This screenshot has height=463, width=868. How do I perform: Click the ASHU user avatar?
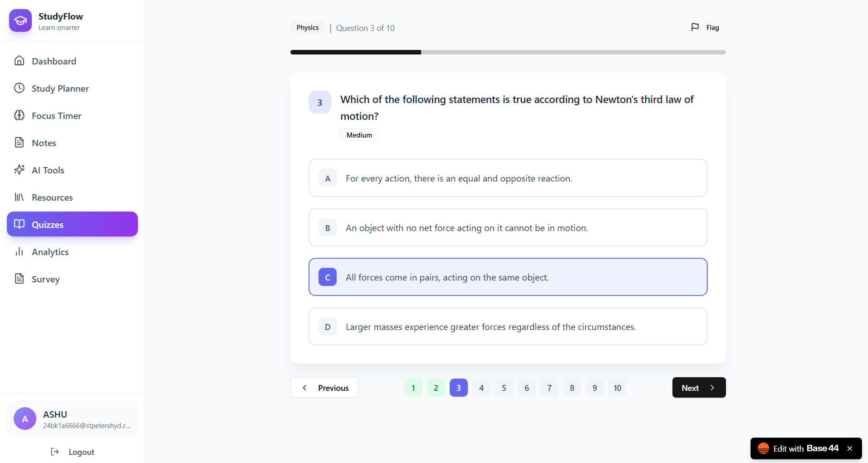tap(25, 419)
